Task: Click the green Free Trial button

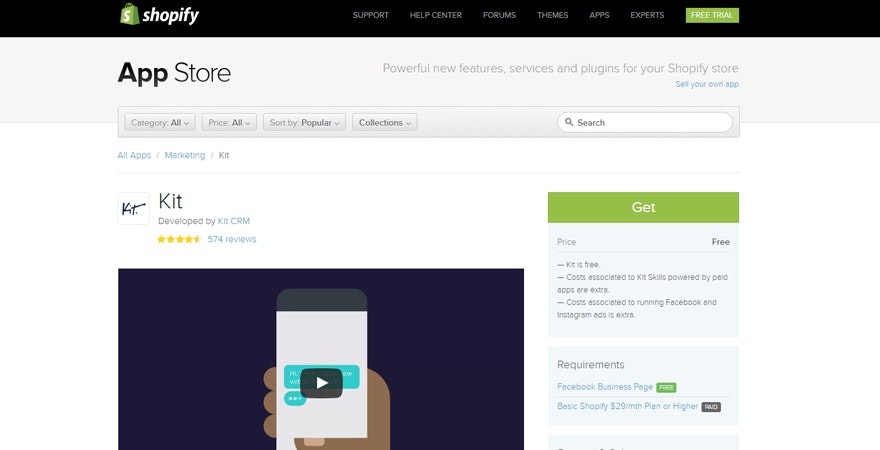Action: tap(712, 15)
